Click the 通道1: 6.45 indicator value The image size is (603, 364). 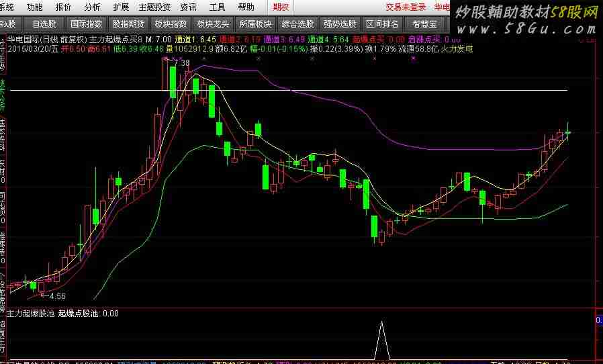pos(195,39)
